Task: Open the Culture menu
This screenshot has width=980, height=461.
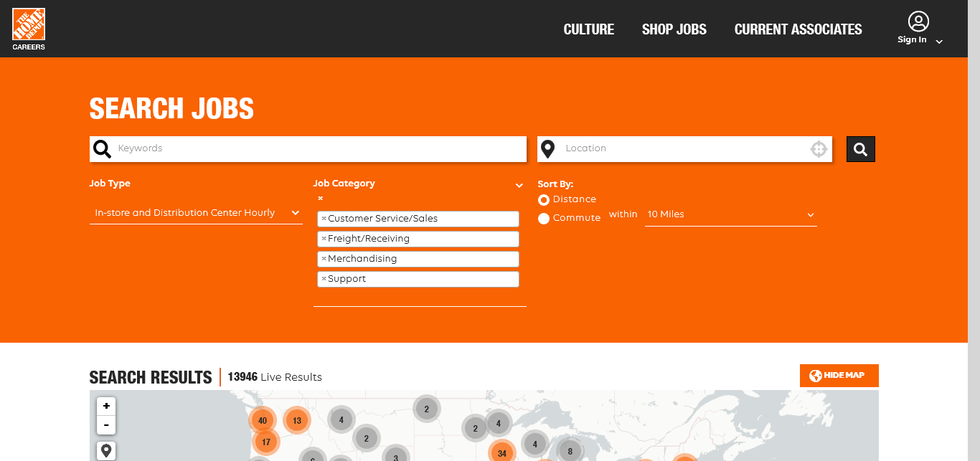Action: pyautogui.click(x=588, y=29)
